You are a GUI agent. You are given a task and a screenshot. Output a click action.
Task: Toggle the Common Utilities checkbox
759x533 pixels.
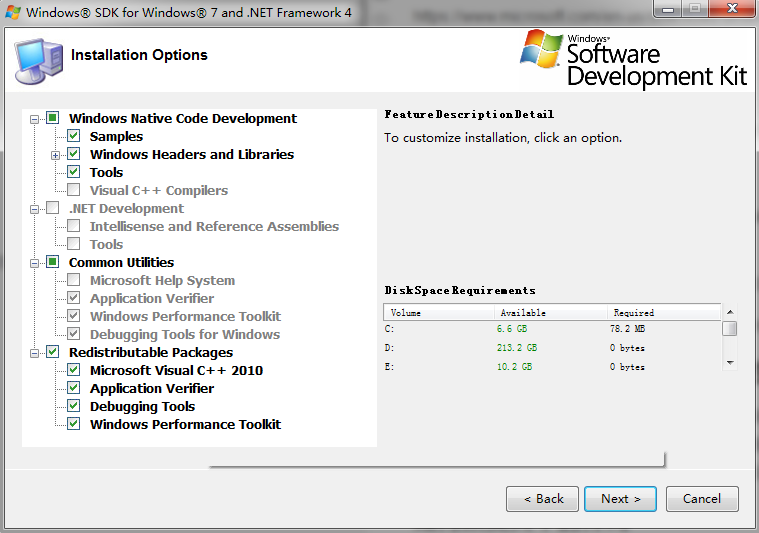pyautogui.click(x=52, y=262)
